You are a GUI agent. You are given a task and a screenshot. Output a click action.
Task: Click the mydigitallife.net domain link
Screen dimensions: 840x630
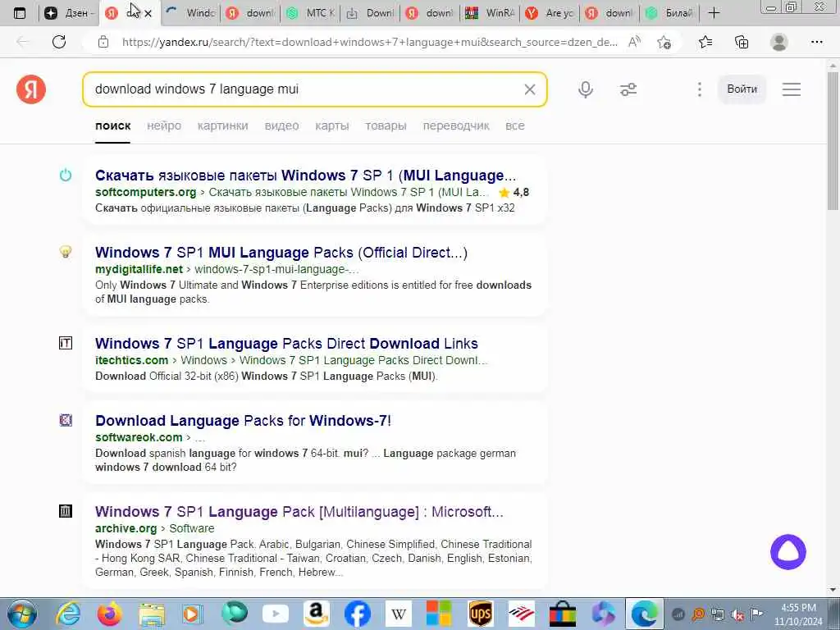pyautogui.click(x=139, y=269)
